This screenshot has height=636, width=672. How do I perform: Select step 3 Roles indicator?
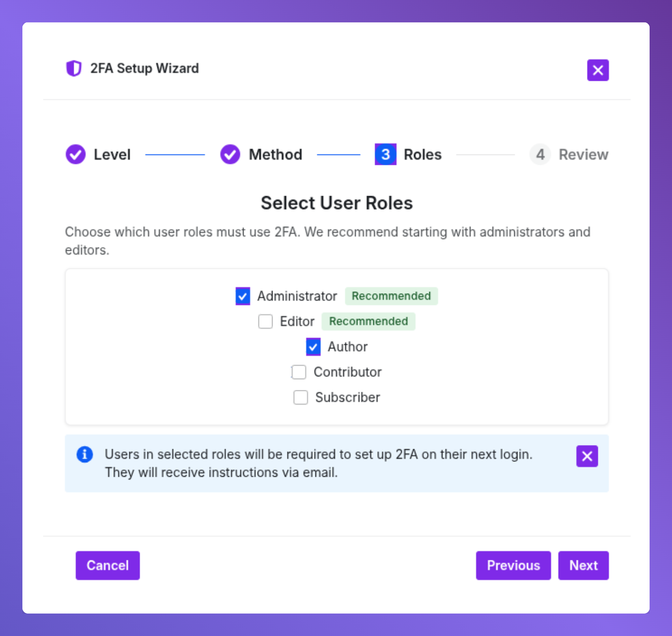[x=385, y=154]
